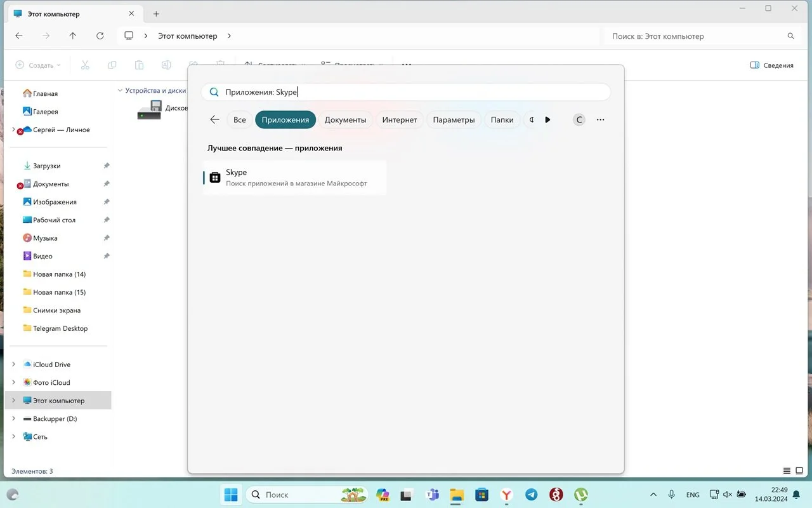Viewport: 812px width, 508px height.
Task: Go forward in File Explorer navigation
Action: [x=46, y=36]
